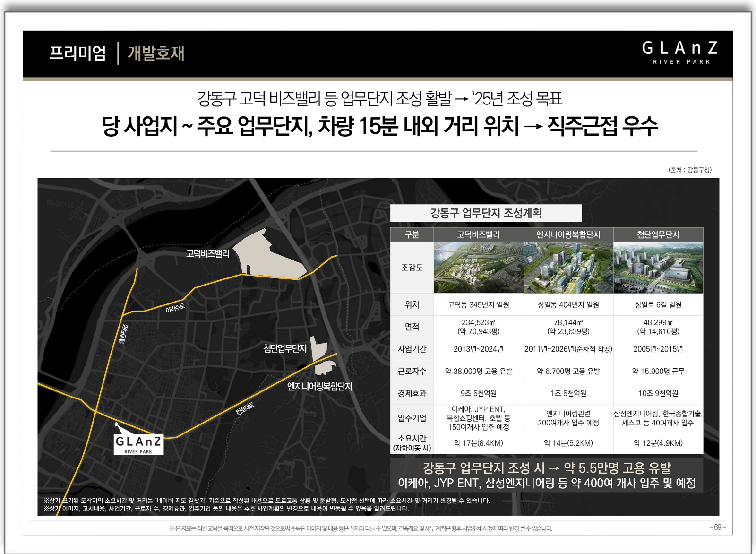Click the cell 9조 5천억원

(478, 393)
